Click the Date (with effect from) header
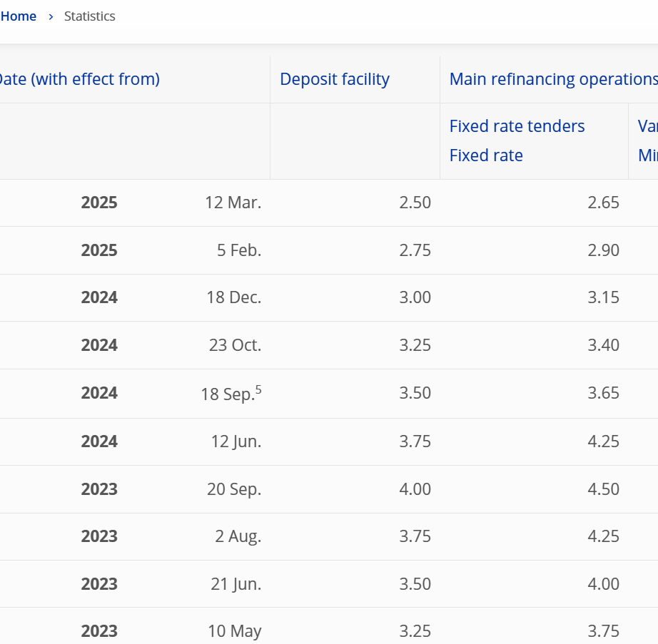Screen dimensions: 658x644 (x=79, y=79)
